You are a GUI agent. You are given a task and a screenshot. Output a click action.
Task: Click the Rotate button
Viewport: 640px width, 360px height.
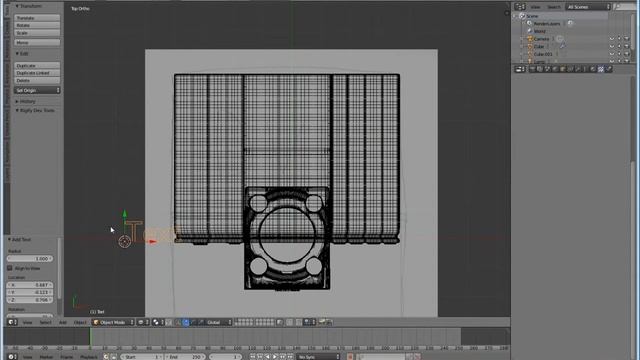tap(37, 25)
